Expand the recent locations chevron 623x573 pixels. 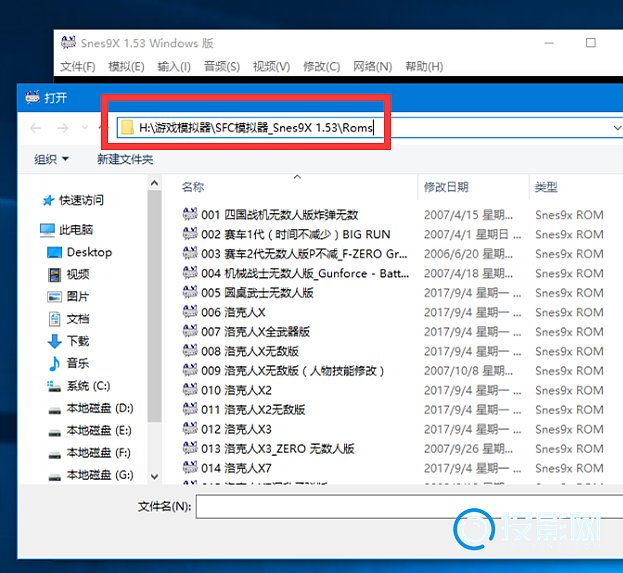click(x=85, y=128)
